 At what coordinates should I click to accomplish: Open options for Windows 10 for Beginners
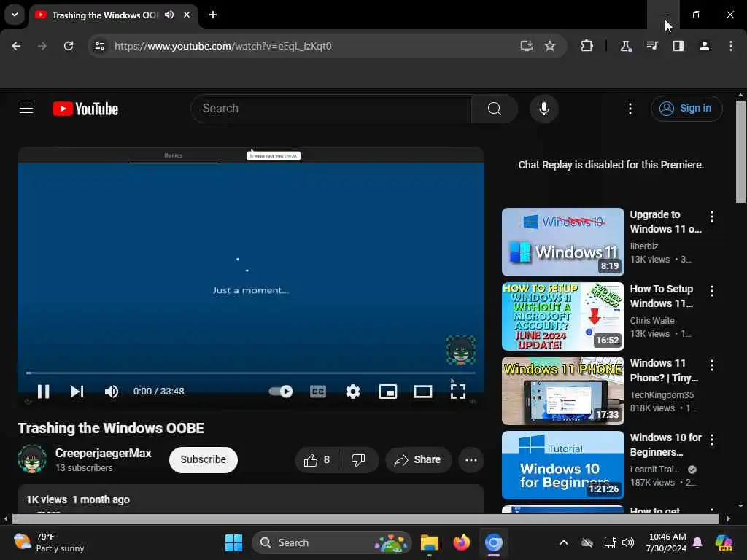tap(712, 440)
